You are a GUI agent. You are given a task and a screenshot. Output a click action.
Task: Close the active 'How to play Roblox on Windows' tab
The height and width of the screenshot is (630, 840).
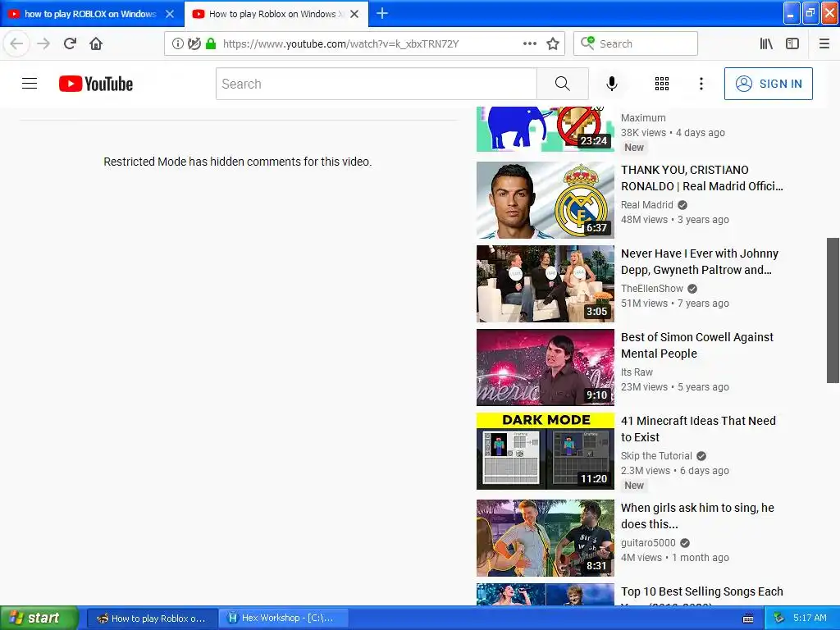[x=354, y=14]
